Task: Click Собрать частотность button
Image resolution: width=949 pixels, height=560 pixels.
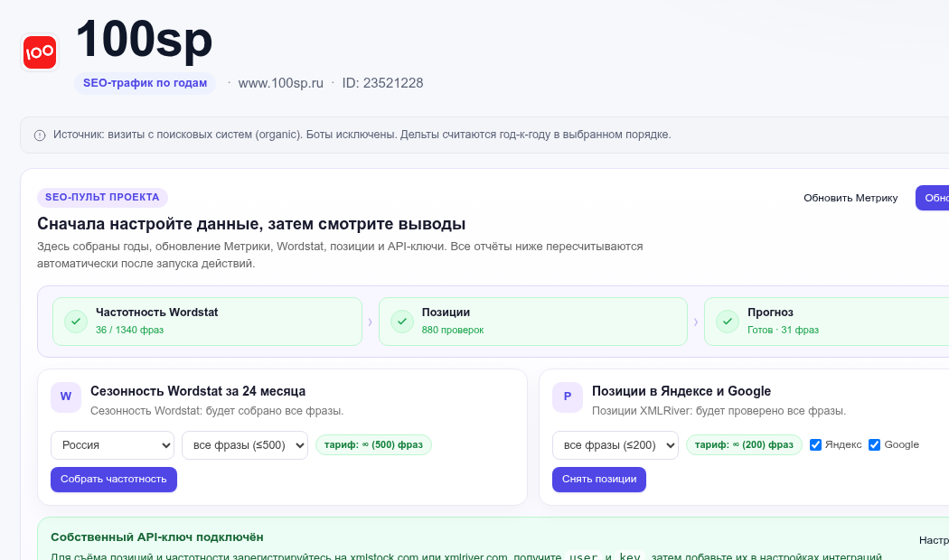Action: click(x=114, y=479)
